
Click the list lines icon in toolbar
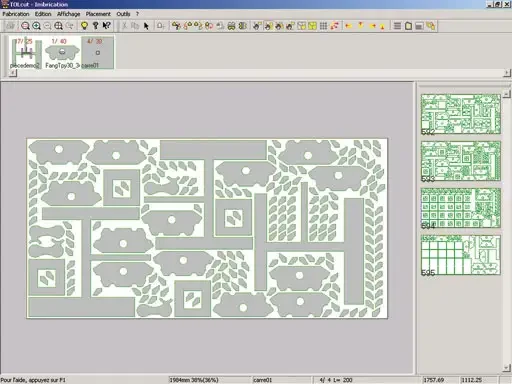(397, 26)
